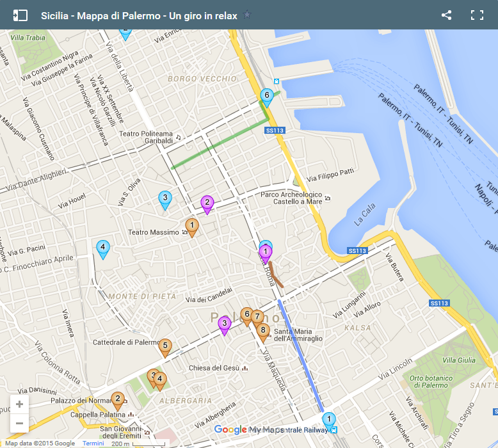
Task: Click orange marker 1 near Teatro Massimo
Action: (x=191, y=226)
